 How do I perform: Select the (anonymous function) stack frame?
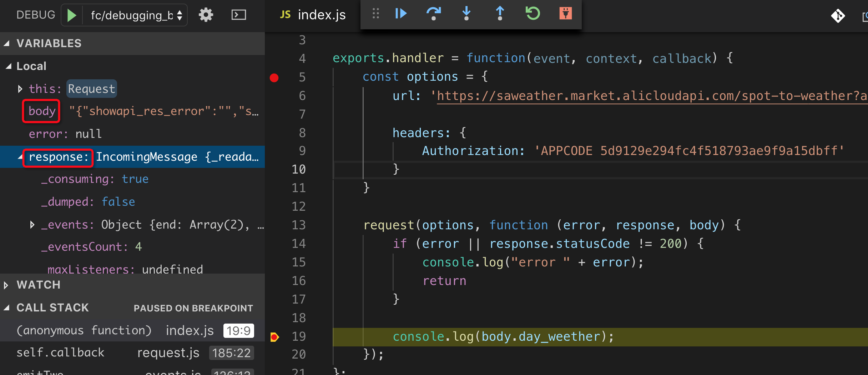pos(132,330)
